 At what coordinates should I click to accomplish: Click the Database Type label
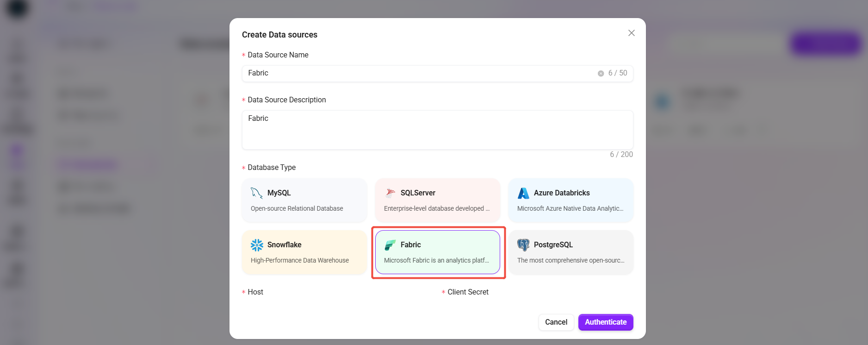tap(272, 167)
